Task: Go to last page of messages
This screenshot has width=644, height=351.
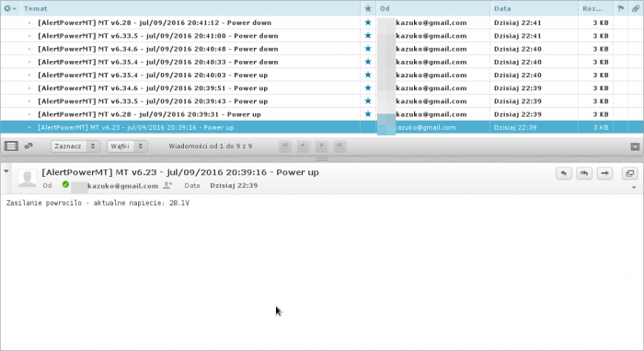Action: tap(339, 146)
